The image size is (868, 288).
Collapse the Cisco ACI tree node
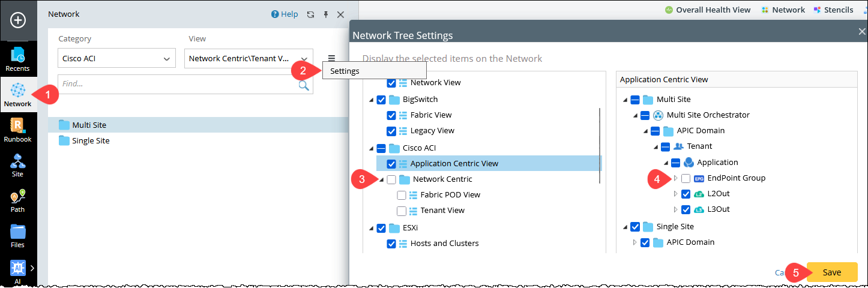click(371, 149)
